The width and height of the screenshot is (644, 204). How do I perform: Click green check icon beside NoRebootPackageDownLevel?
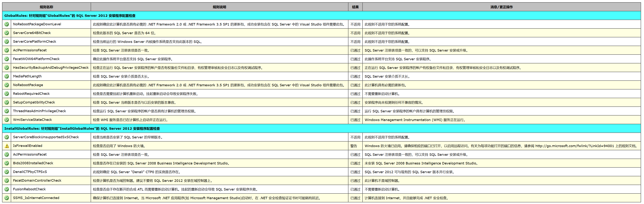pos(7,24)
